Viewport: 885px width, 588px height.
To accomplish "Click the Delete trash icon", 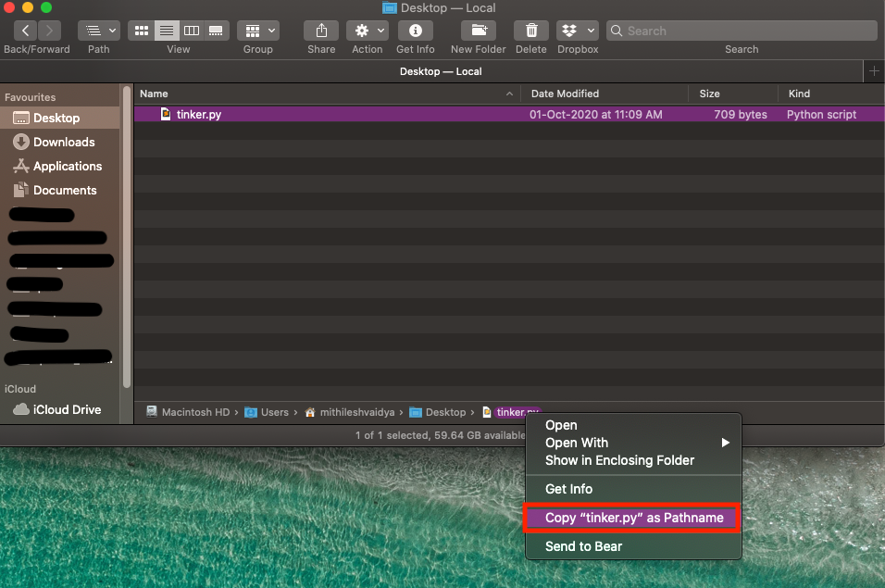I will click(x=530, y=31).
